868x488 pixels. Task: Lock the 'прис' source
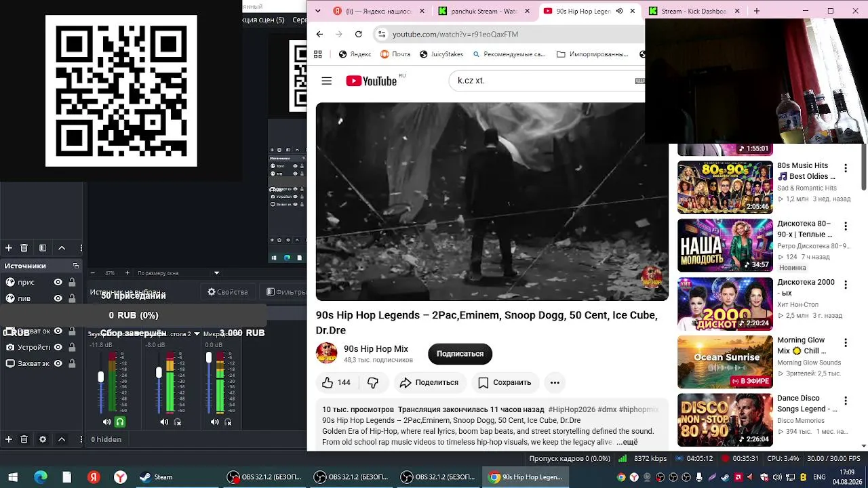tap(72, 282)
